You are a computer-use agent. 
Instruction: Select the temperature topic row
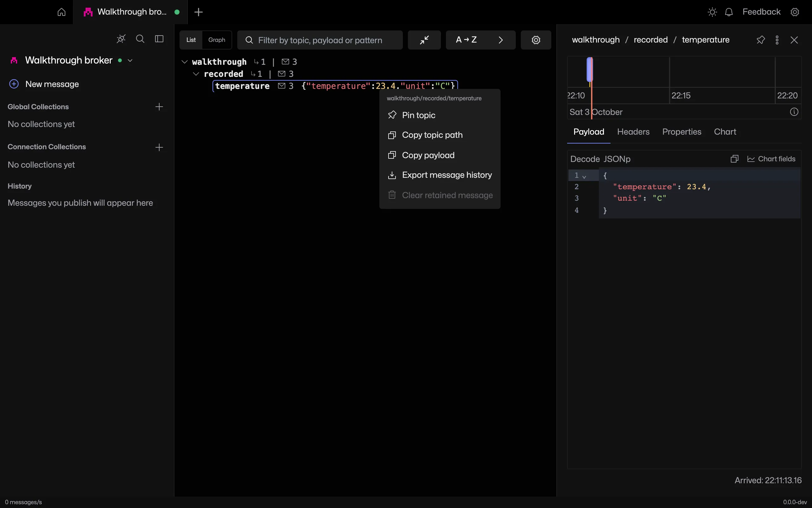pyautogui.click(x=335, y=86)
